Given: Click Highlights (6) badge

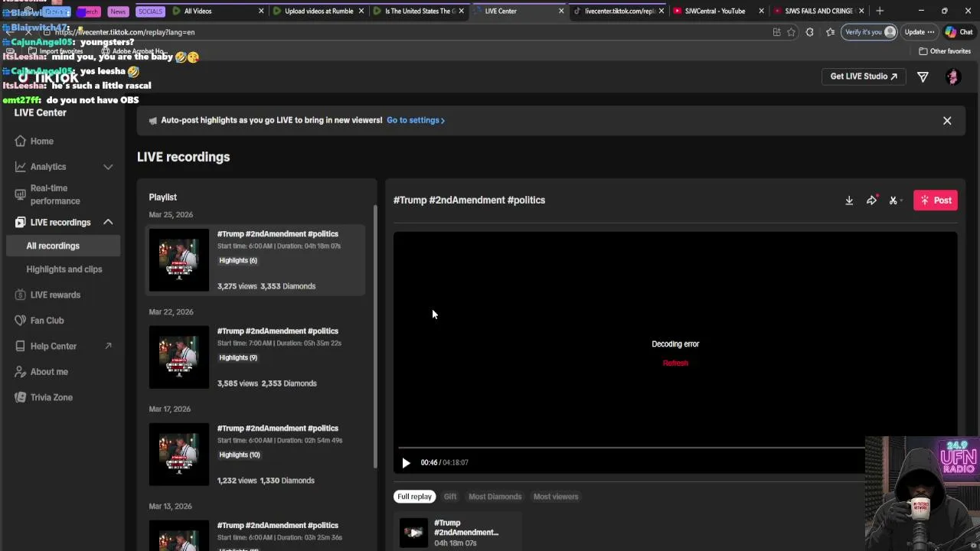Looking at the screenshot, I should click(x=238, y=260).
